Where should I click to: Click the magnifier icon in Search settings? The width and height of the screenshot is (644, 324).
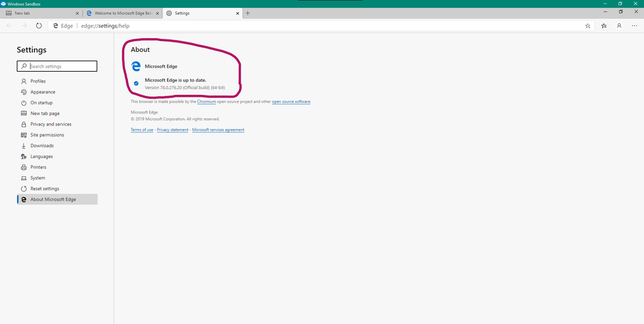(x=24, y=66)
